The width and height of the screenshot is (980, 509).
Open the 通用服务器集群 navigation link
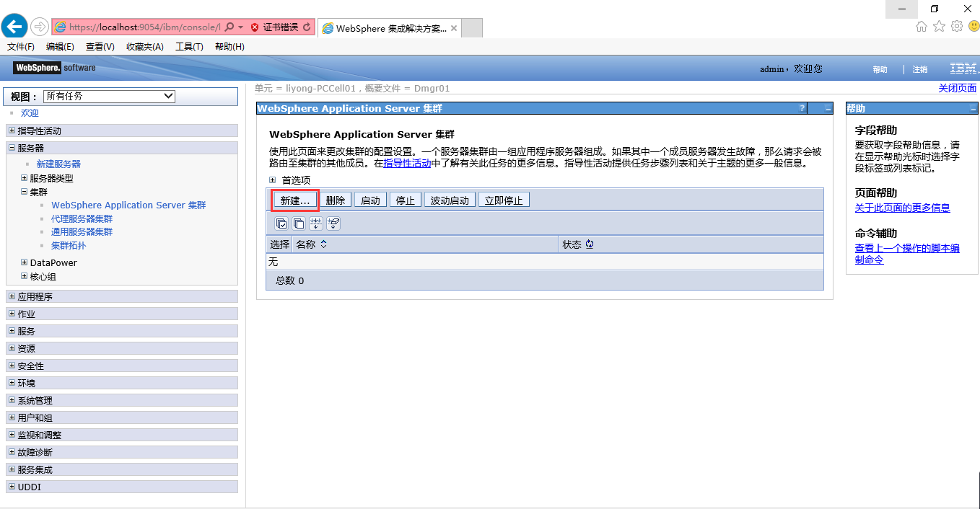tap(82, 232)
